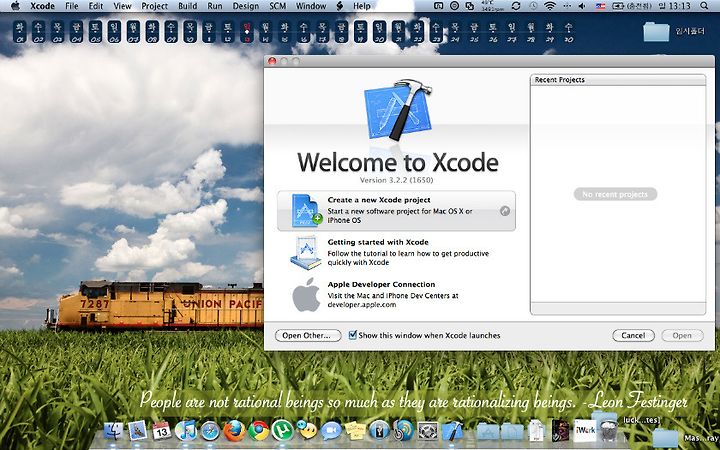The height and width of the screenshot is (450, 720).
Task: Open Spotlight search magnifier in menu bar
Action: click(704, 6)
